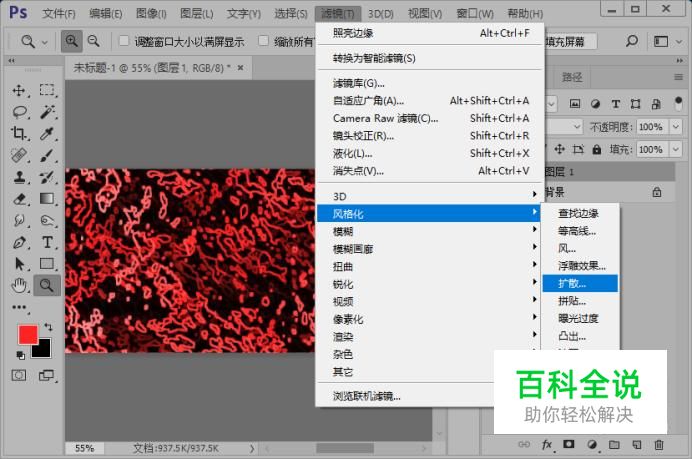Select the Path Selection tool
The height and width of the screenshot is (459, 692).
(x=19, y=264)
